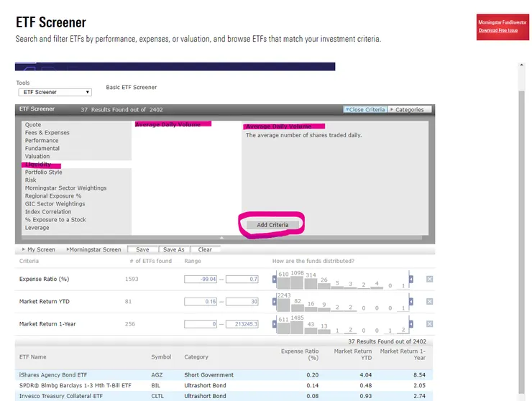Sort results by Expense Ratio (%) column
This screenshot has width=532, height=401.
(x=300, y=354)
